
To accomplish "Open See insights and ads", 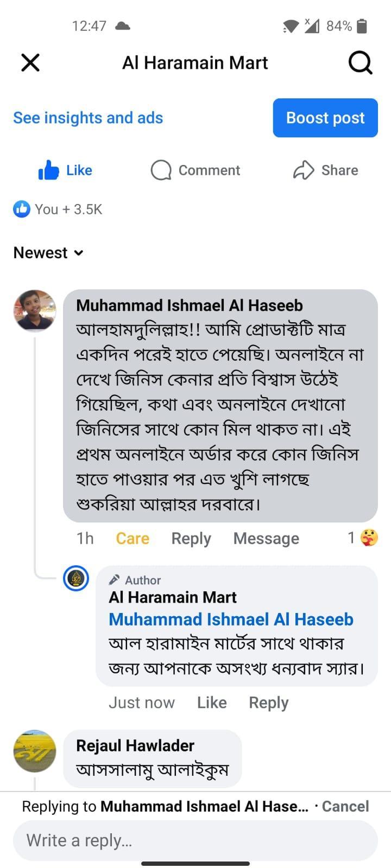I will click(x=88, y=118).
